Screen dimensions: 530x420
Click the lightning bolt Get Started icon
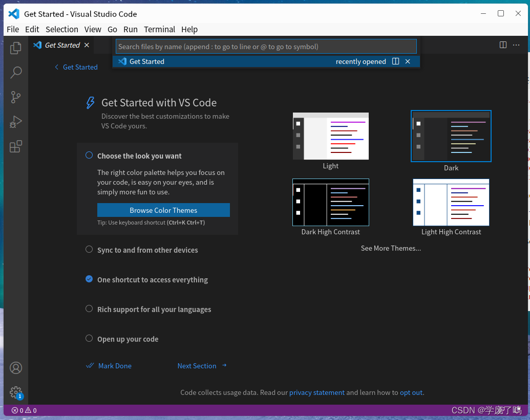tap(90, 103)
